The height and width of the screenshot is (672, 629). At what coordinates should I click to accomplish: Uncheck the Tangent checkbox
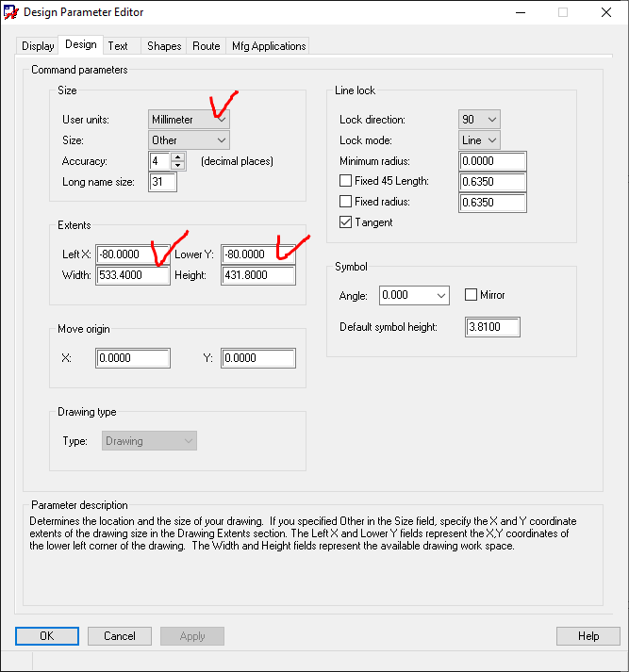tap(345, 222)
